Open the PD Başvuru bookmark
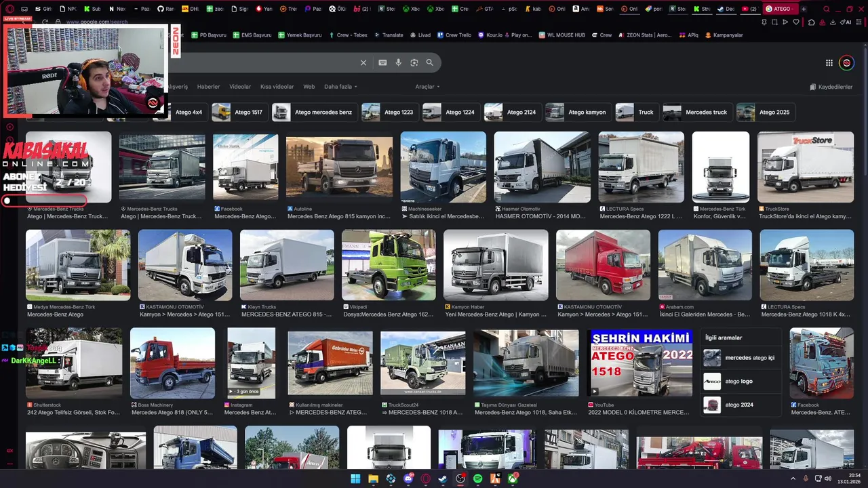Screen dimensions: 868x488 (209, 35)
